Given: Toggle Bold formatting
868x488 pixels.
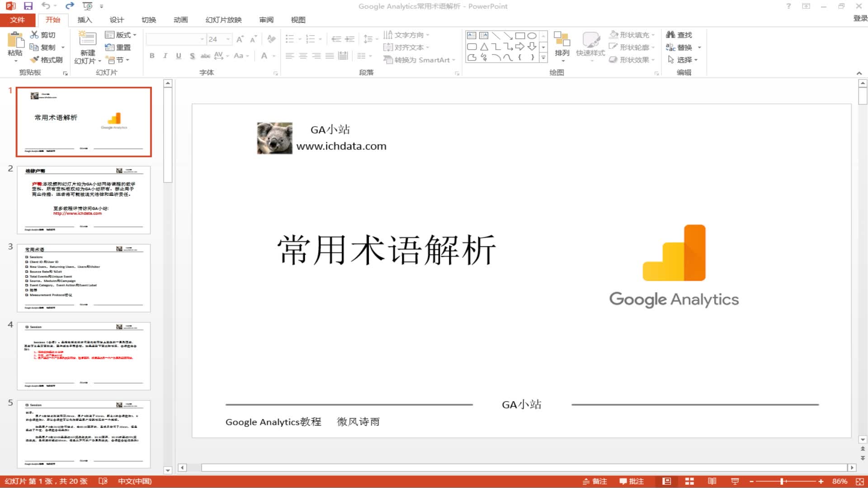Looking at the screenshot, I should [x=152, y=56].
